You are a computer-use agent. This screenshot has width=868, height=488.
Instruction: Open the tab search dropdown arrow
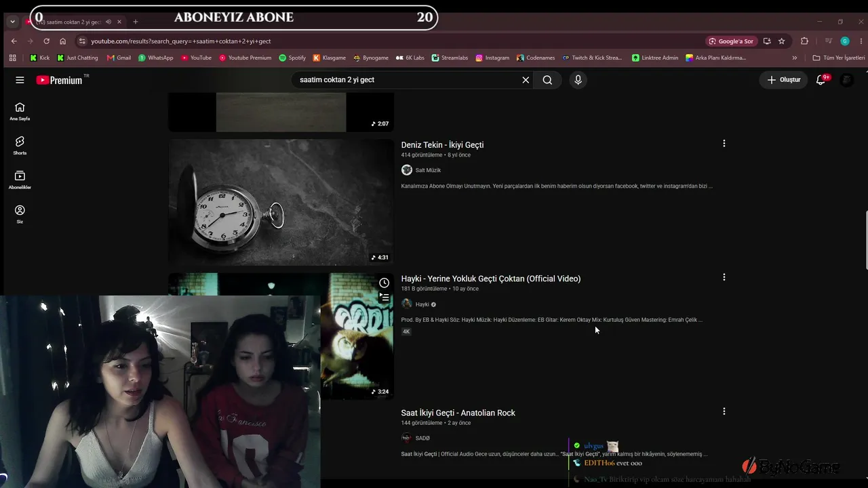[12, 22]
